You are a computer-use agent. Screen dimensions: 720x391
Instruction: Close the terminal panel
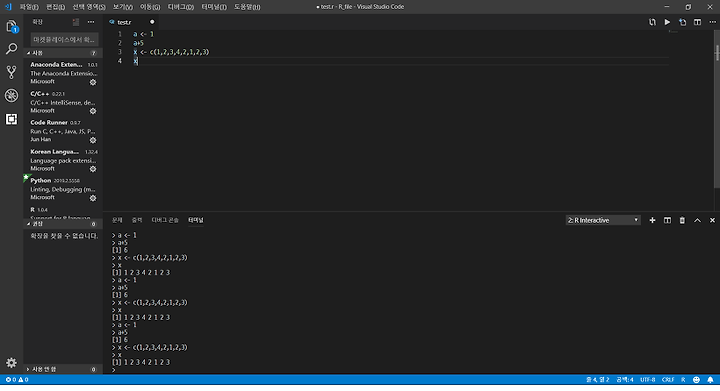712,220
